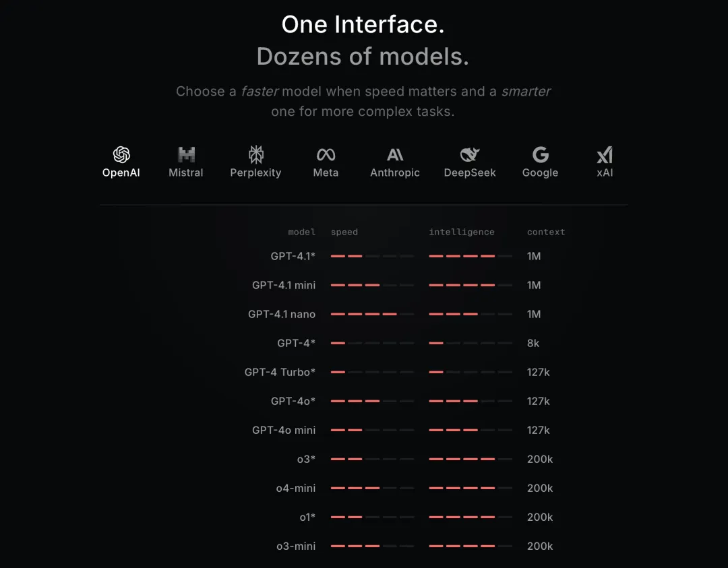Click the Mistral logo icon

[186, 155]
